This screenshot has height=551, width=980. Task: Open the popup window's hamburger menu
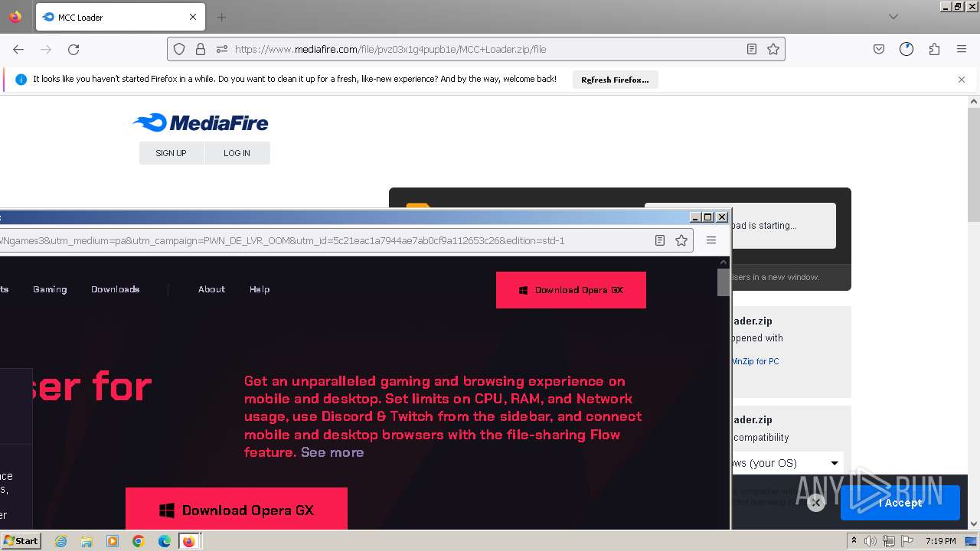(x=711, y=240)
